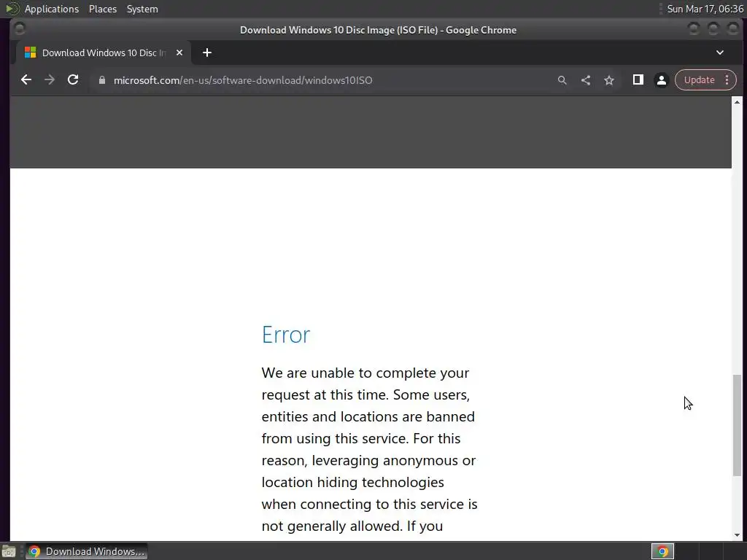Screen dimensions: 747x560
Task: Go back to the previous page
Action: pyautogui.click(x=26, y=80)
